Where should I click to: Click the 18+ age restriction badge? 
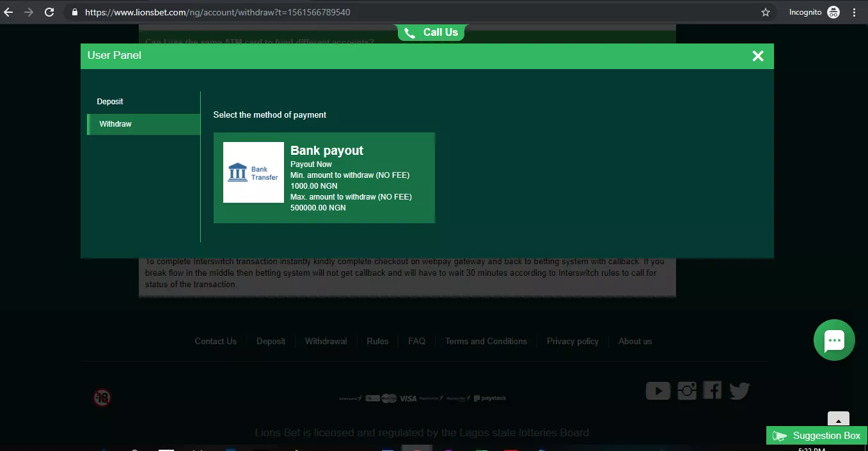point(102,397)
